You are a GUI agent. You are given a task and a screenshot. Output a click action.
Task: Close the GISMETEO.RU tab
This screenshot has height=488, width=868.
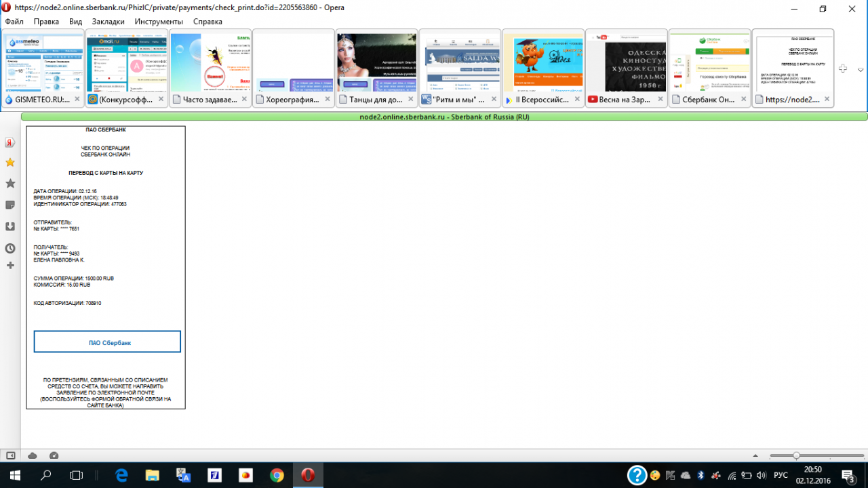[x=77, y=99]
